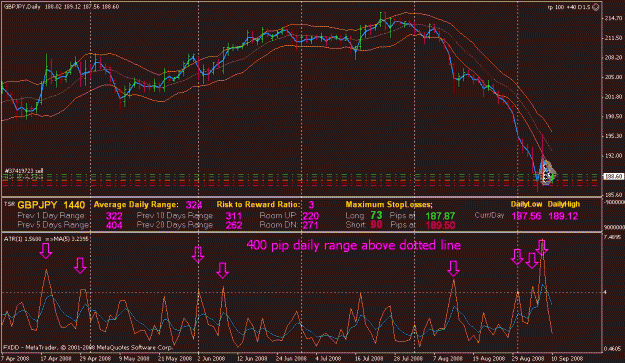Click the DailyLow heading
The height and width of the screenshot is (363, 625).
(527, 204)
